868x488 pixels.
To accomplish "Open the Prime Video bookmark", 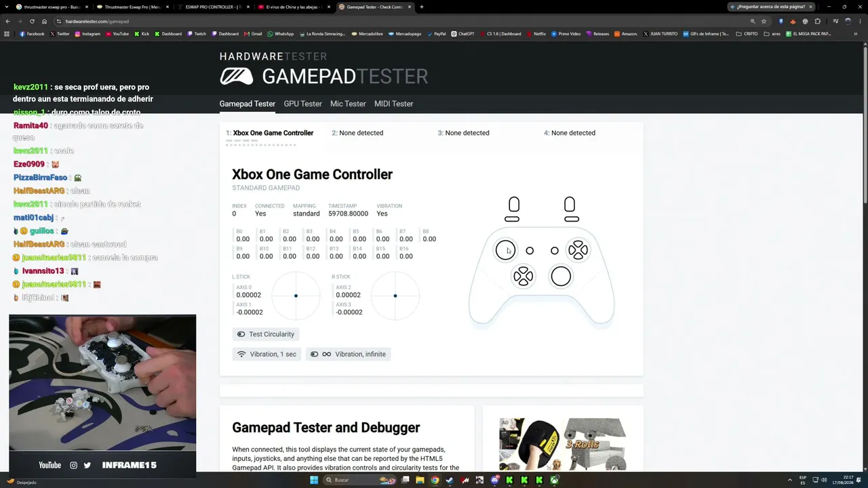I will [x=566, y=34].
